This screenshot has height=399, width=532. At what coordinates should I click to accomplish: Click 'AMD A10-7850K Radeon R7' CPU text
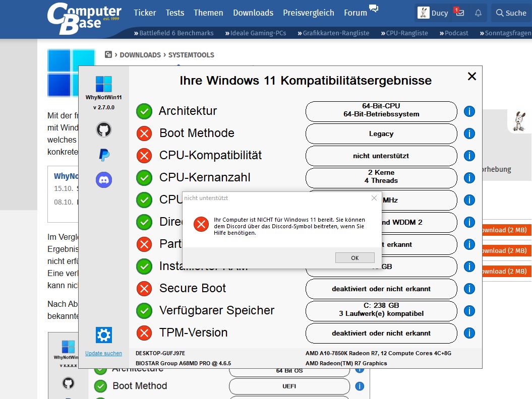click(x=378, y=353)
